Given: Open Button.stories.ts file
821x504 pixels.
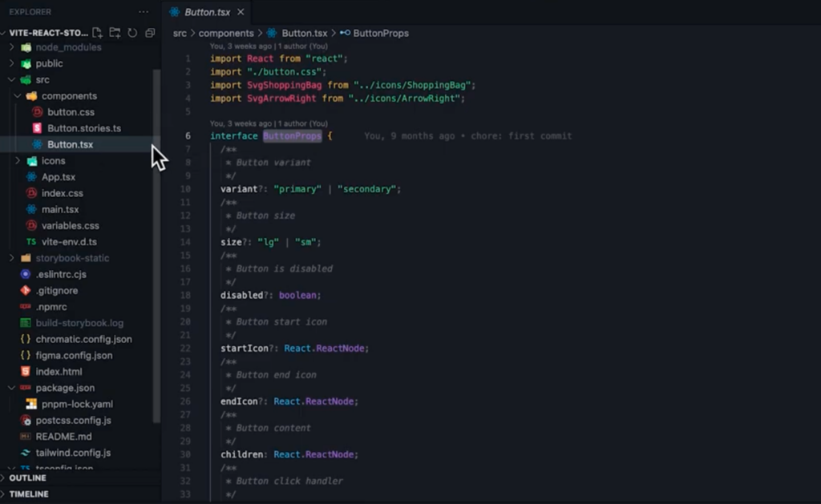Looking at the screenshot, I should pos(83,128).
